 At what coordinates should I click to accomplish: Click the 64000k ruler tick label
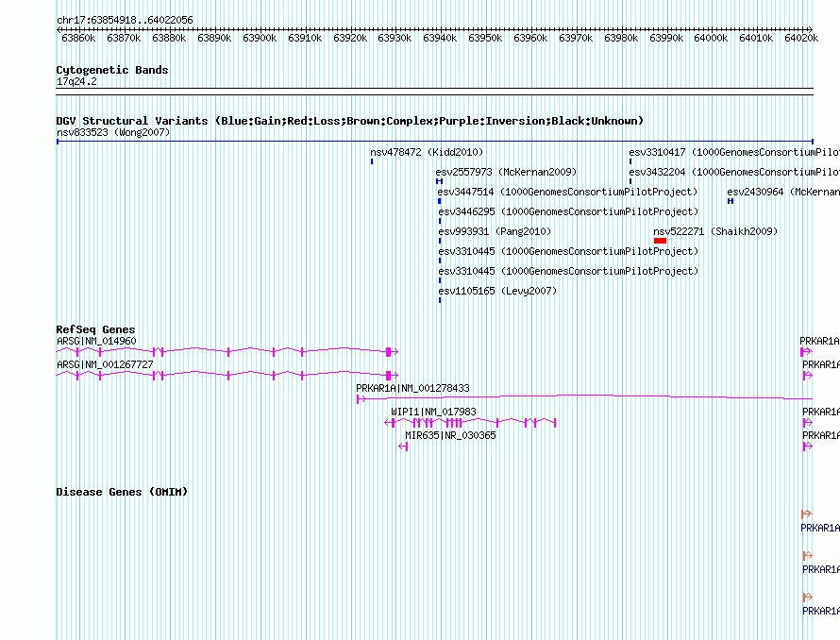coord(711,38)
